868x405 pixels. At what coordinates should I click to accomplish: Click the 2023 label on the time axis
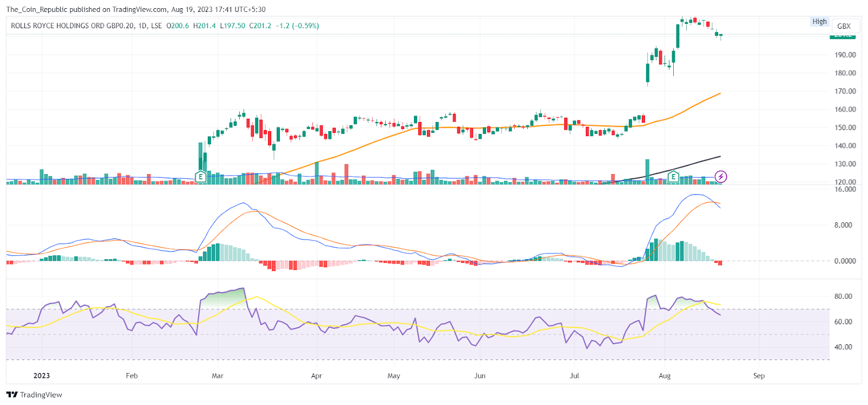point(42,376)
